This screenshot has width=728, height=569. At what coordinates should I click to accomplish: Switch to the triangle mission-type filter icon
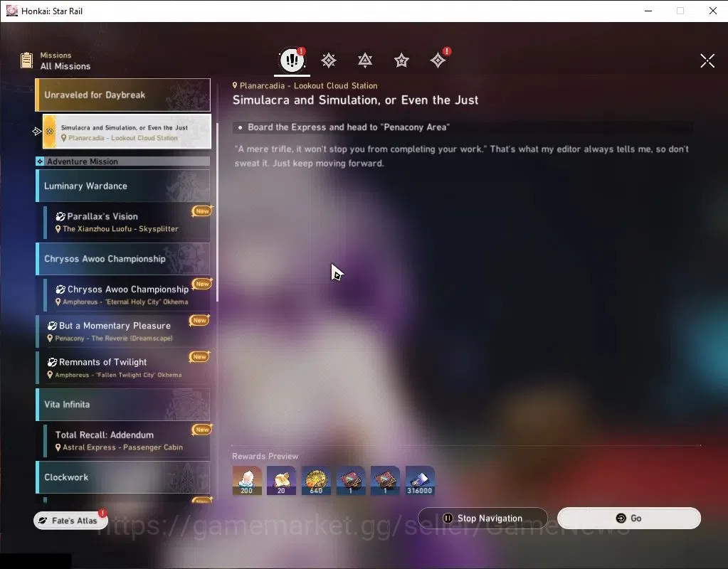365,60
